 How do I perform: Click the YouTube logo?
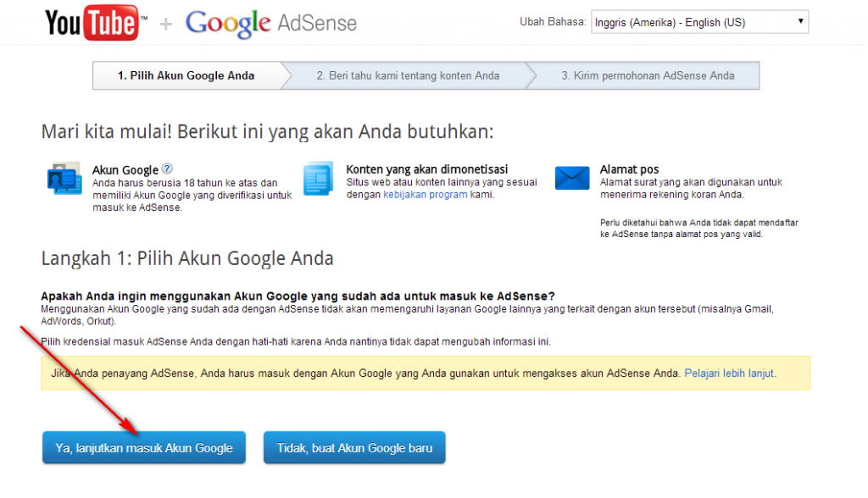pos(97,23)
